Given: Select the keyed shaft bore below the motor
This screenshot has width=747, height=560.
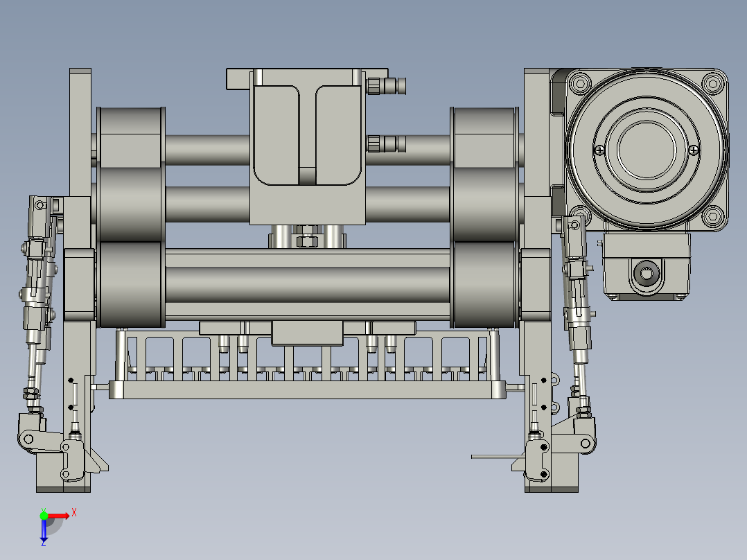Looking at the screenshot, I should (x=646, y=274).
